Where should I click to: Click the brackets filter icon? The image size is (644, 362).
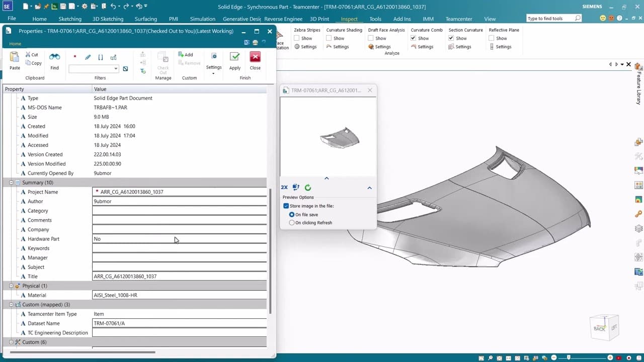click(101, 57)
